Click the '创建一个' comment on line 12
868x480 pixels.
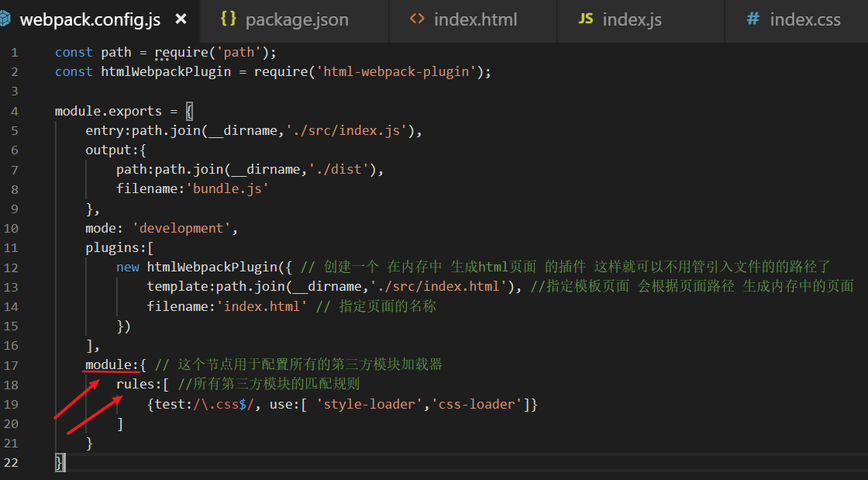351,267
